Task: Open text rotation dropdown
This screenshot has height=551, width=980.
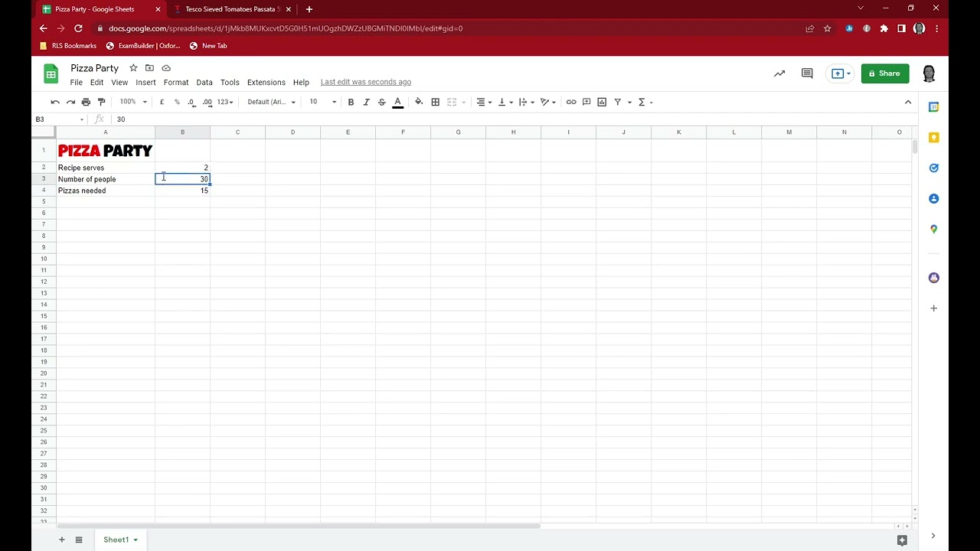Action: 547,102
